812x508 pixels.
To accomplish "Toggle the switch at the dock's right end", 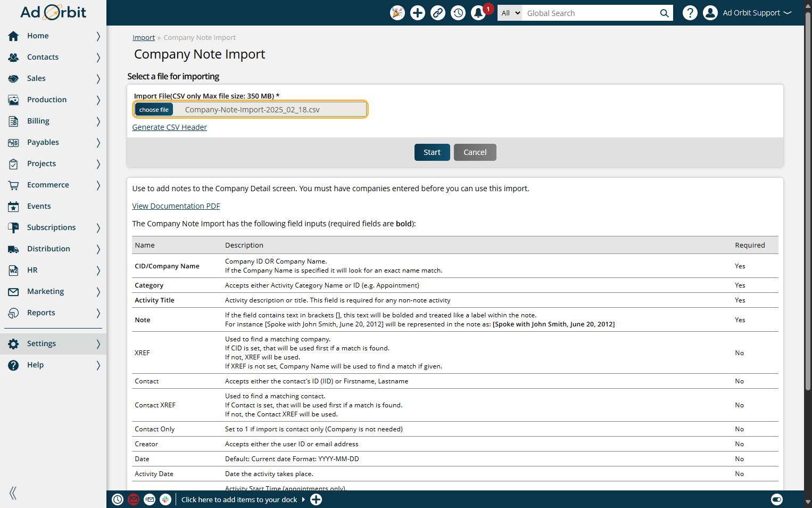I will coord(777,499).
